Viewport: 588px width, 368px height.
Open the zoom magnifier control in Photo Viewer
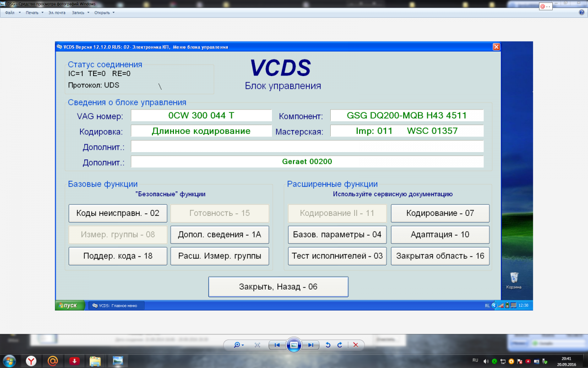point(239,345)
